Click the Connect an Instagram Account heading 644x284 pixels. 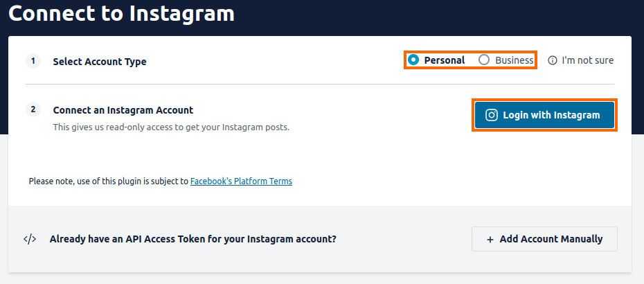pyautogui.click(x=123, y=110)
